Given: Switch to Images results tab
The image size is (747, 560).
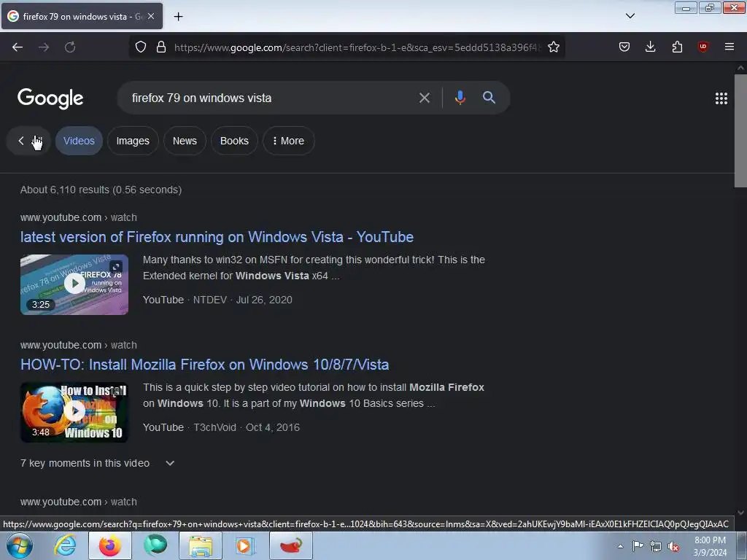Looking at the screenshot, I should point(133,141).
